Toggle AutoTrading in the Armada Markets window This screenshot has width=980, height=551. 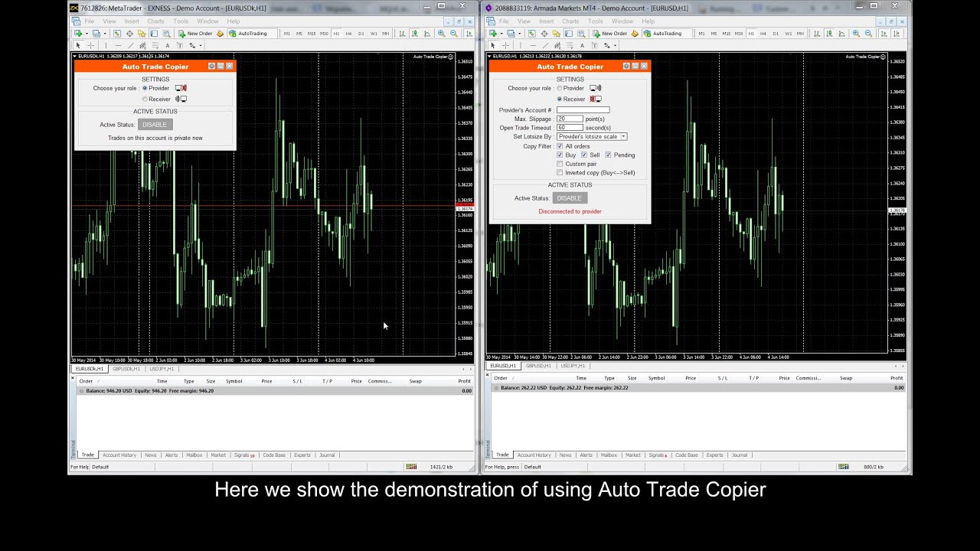(x=662, y=34)
